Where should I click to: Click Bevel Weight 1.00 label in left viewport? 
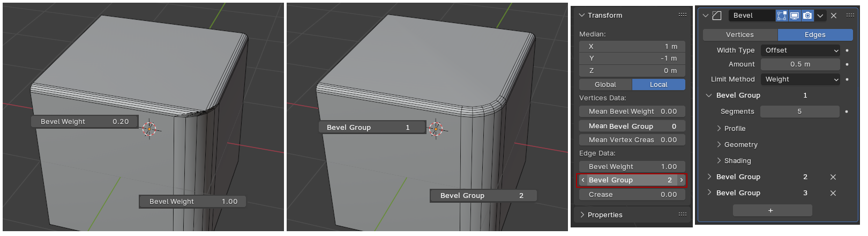click(192, 202)
